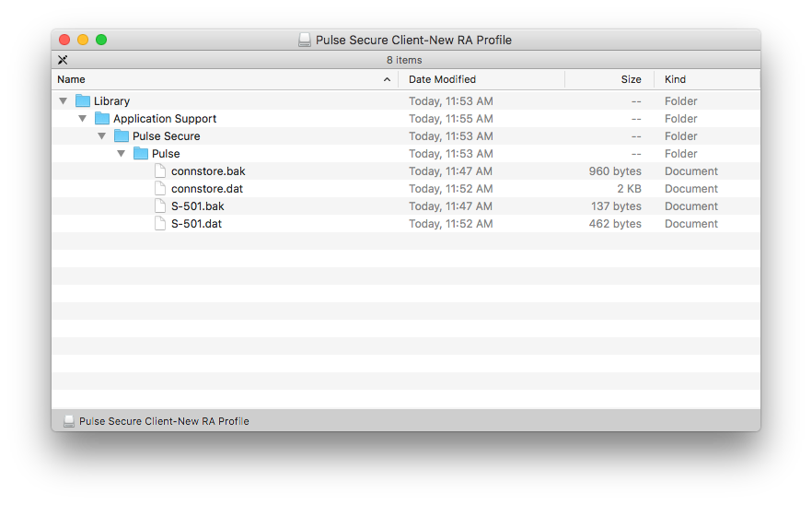
Task: Click the customize toolbar icon below close button
Action: tap(63, 60)
